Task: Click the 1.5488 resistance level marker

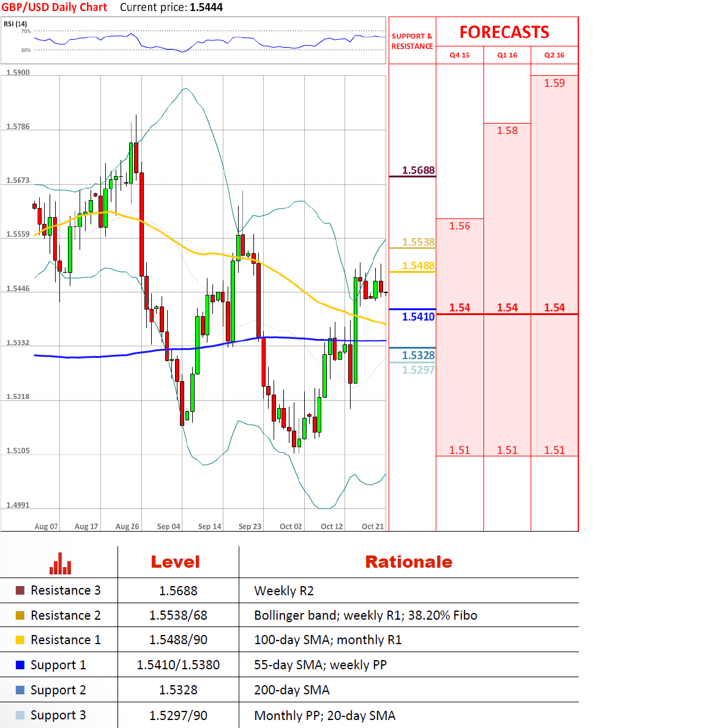Action: point(419,266)
